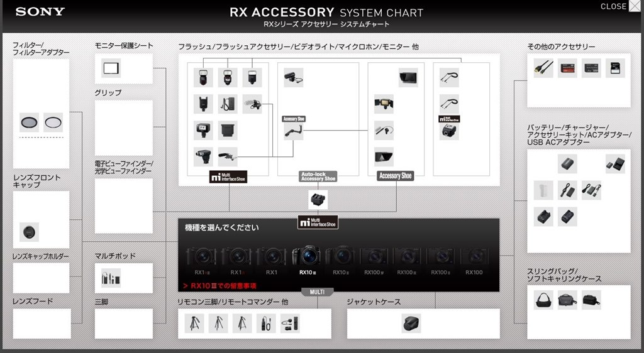
Task: Click the CLOSE button of the chart
Action: [x=619, y=6]
